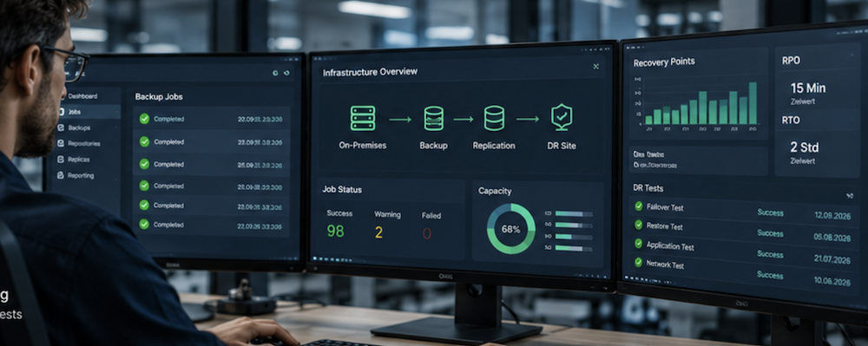This screenshot has height=346, width=868.
Task: Click the date 21.07.2026
Action: pyautogui.click(x=832, y=259)
